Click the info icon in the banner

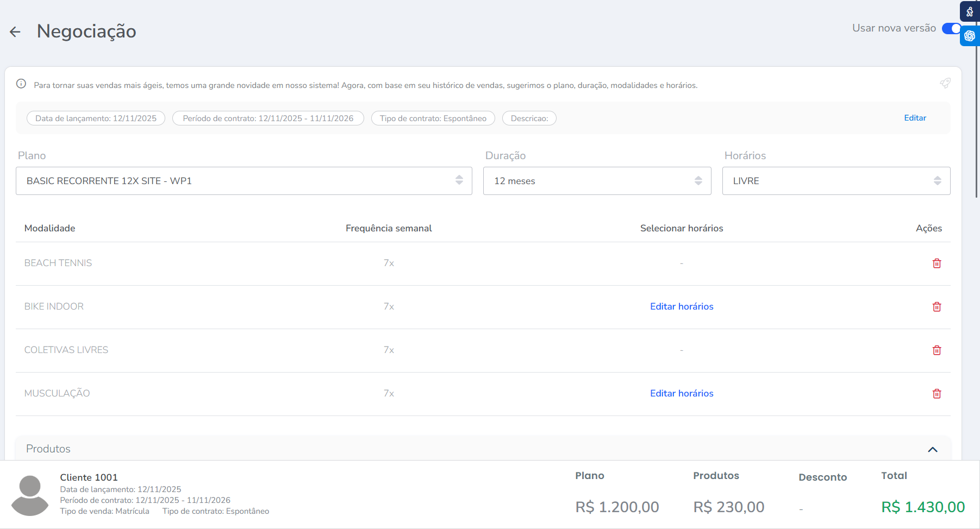click(21, 84)
